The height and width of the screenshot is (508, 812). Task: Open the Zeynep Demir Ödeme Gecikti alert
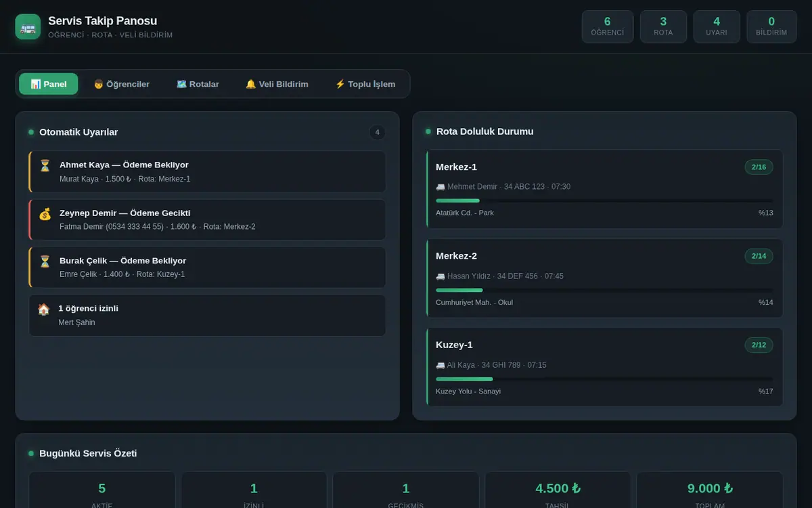207,219
